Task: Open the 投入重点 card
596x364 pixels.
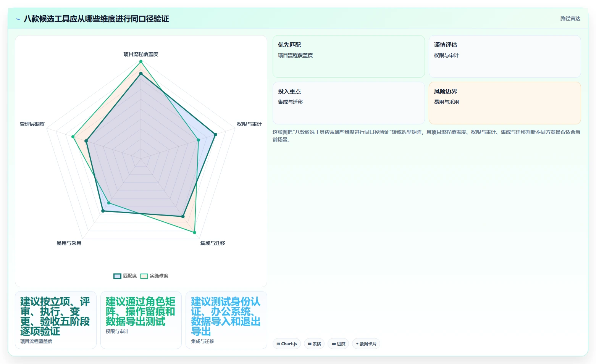Action: point(349,103)
